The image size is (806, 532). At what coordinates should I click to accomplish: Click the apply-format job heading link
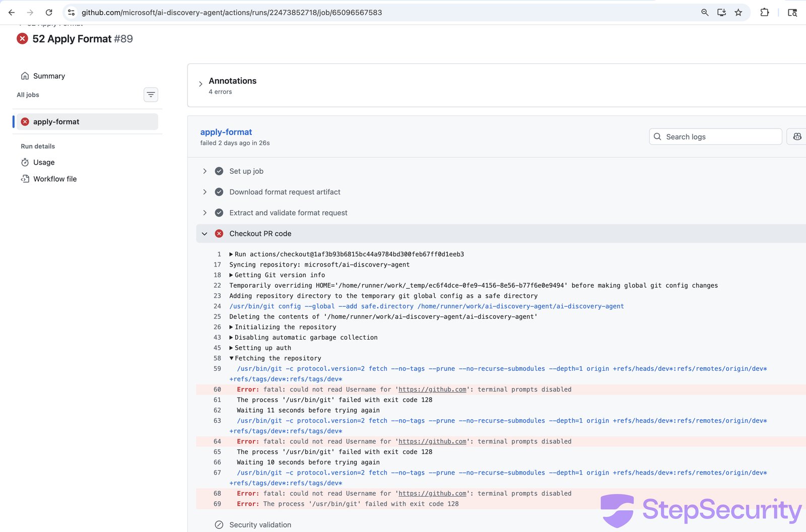click(226, 132)
